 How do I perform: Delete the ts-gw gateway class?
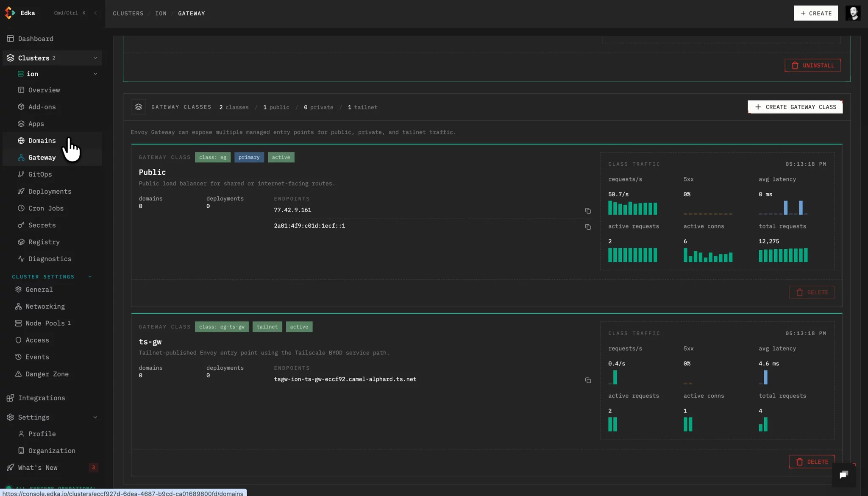(812, 462)
